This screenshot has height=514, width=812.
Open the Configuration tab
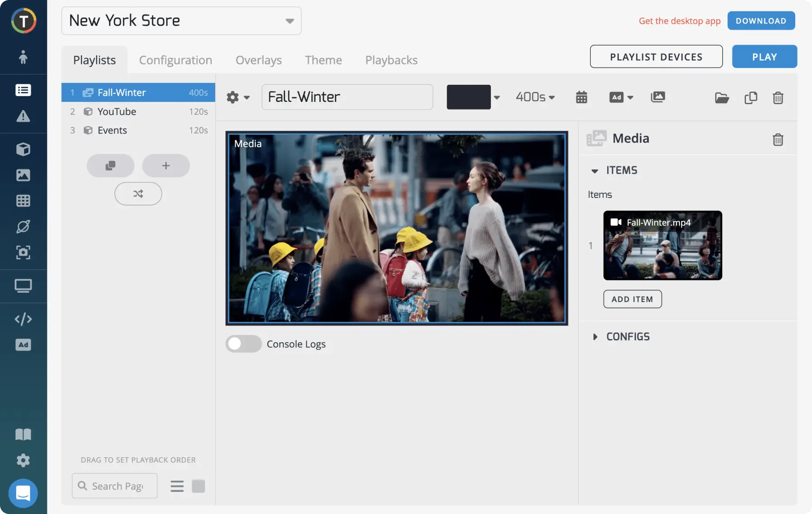175,60
